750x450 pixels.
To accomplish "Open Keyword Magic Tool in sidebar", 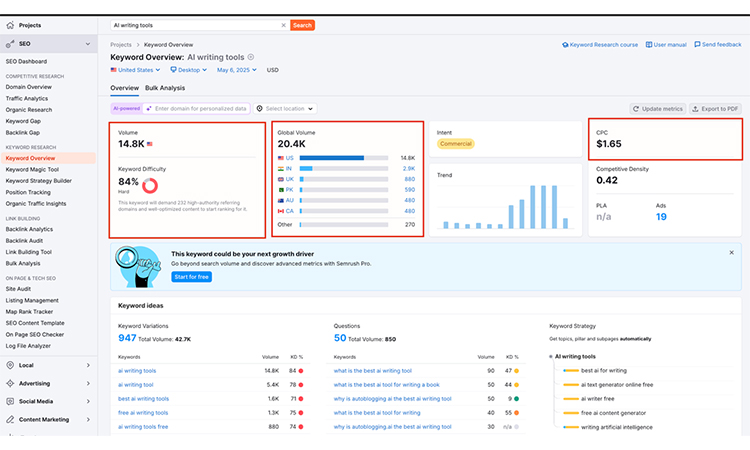I will (x=32, y=169).
